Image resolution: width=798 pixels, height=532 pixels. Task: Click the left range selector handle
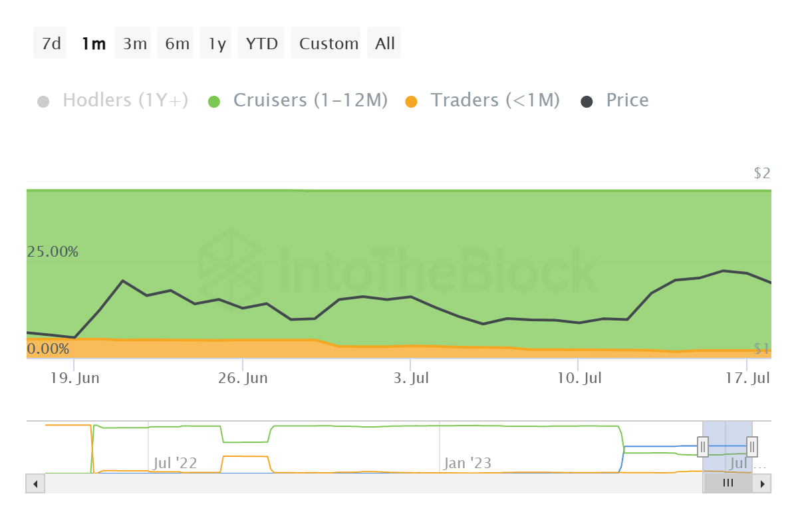[x=703, y=446]
